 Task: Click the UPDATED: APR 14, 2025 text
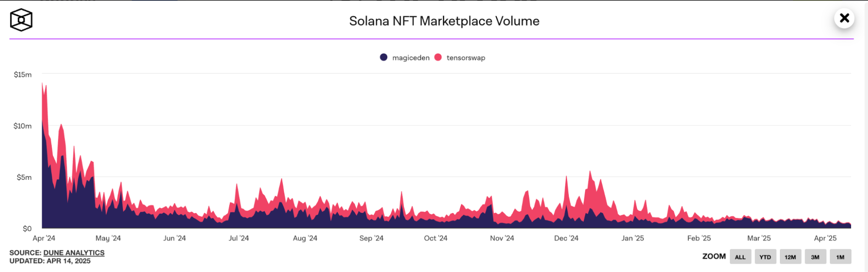click(50, 261)
